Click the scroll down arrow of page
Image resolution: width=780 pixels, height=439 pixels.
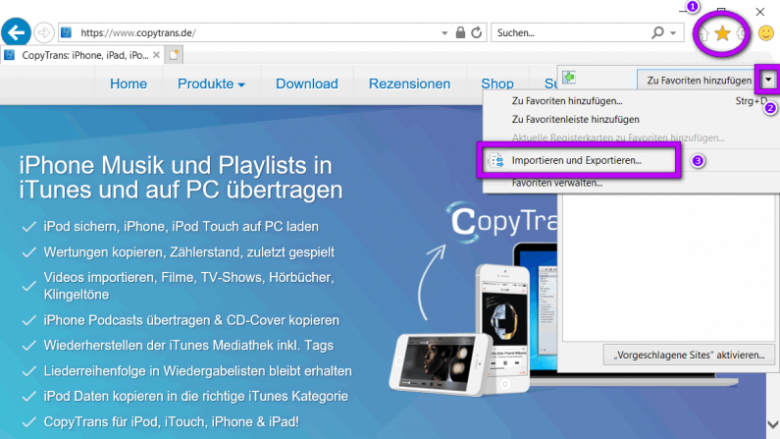tap(773, 425)
